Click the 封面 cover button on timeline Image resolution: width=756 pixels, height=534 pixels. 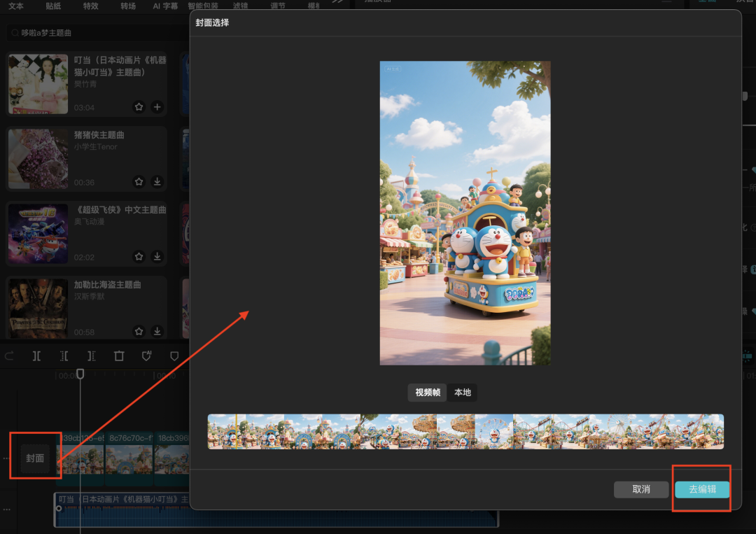35,458
